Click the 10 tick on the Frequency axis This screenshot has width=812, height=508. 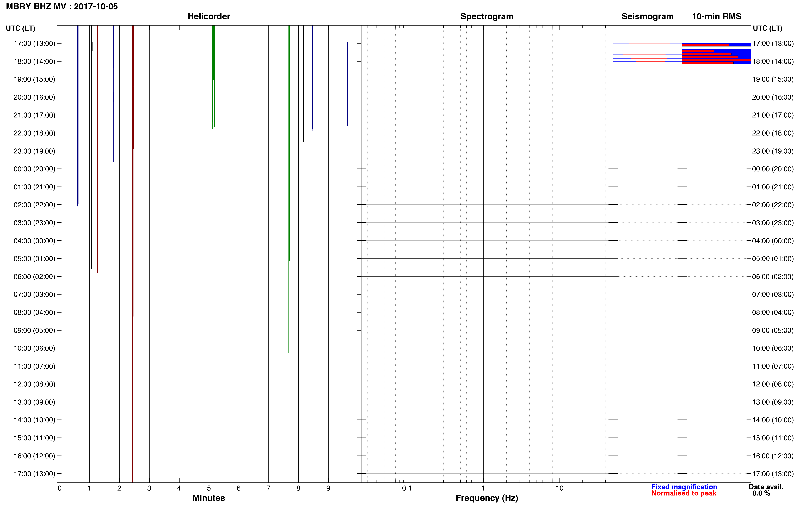pyautogui.click(x=559, y=488)
